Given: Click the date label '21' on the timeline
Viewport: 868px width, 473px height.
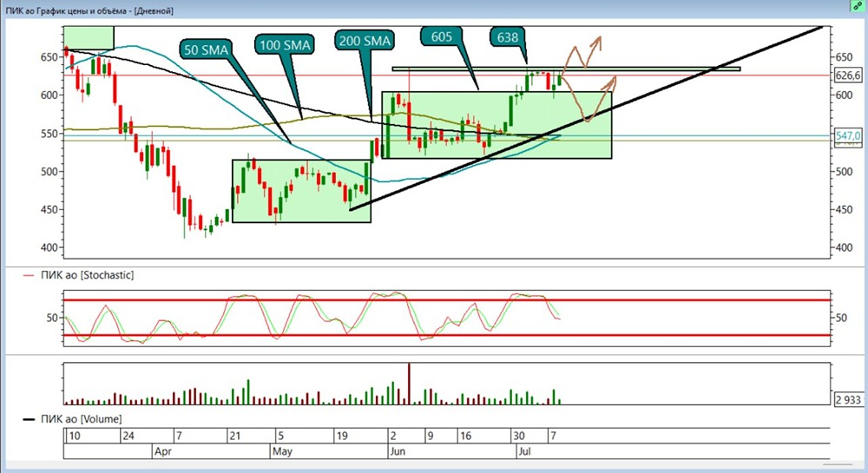Looking at the screenshot, I should [234, 436].
